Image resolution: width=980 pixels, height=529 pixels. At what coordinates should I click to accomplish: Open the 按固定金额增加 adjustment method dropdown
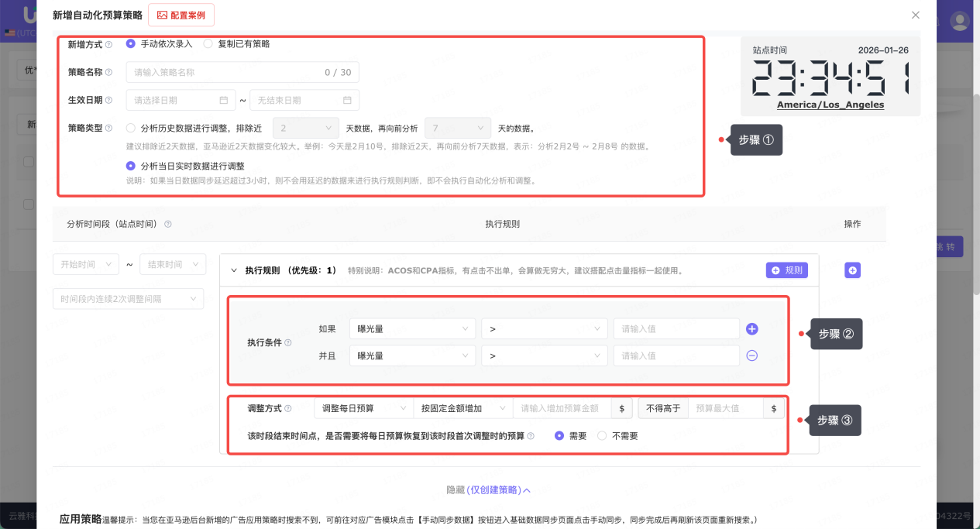coord(464,408)
